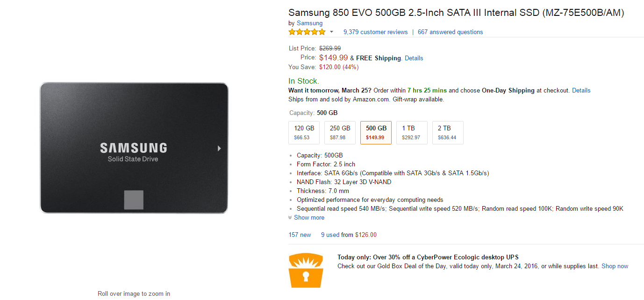This screenshot has width=644, height=300.
Task: Click Details next to One-Day Shipping
Action: click(x=581, y=91)
